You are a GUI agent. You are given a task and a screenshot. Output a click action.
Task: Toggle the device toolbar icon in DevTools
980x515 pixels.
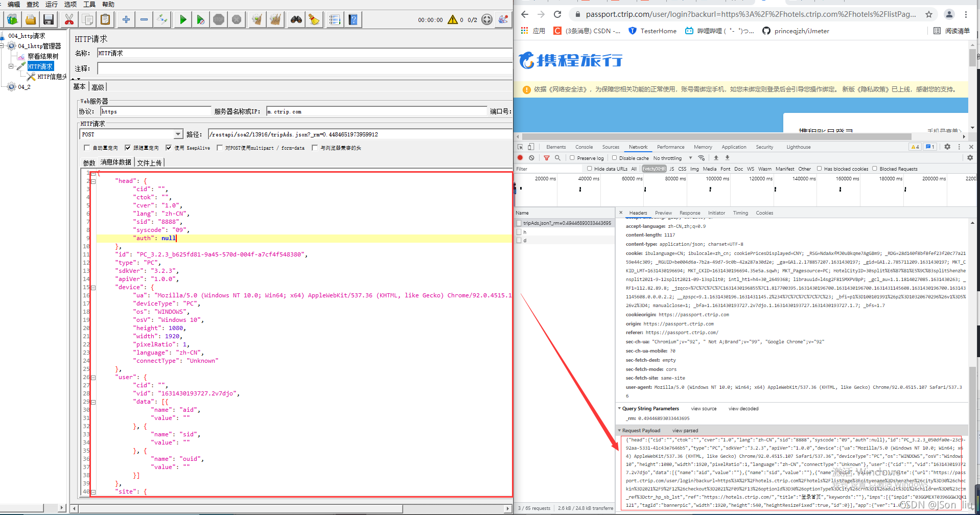point(531,147)
